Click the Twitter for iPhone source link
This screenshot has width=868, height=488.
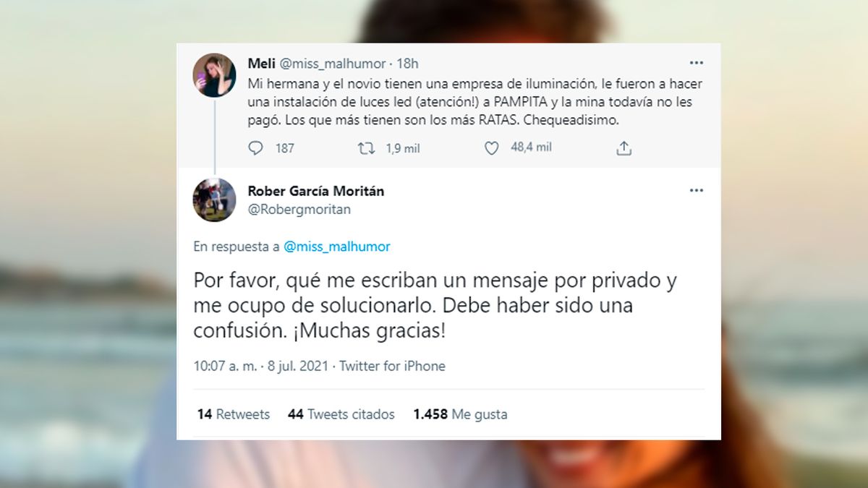click(x=392, y=366)
